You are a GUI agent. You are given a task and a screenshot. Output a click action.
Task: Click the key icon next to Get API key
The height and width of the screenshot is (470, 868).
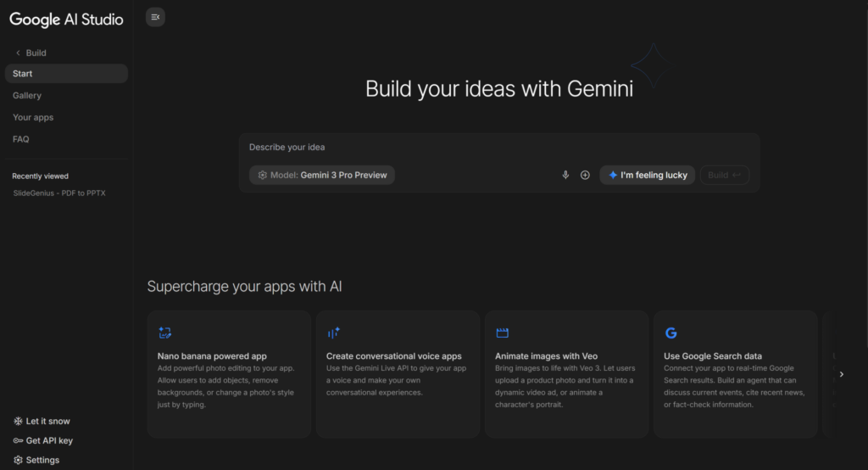coord(18,441)
